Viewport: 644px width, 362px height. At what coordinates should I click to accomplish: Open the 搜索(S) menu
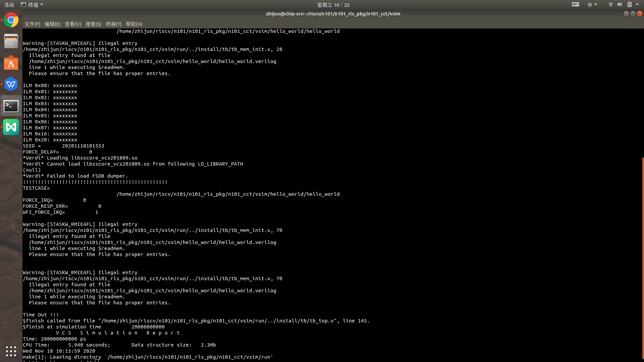(x=93, y=24)
